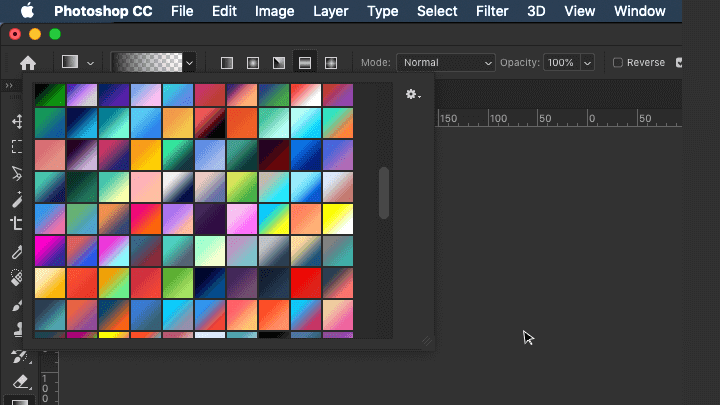Choose Diamond Gradient style
Screen dimensions: 720x405
331,63
